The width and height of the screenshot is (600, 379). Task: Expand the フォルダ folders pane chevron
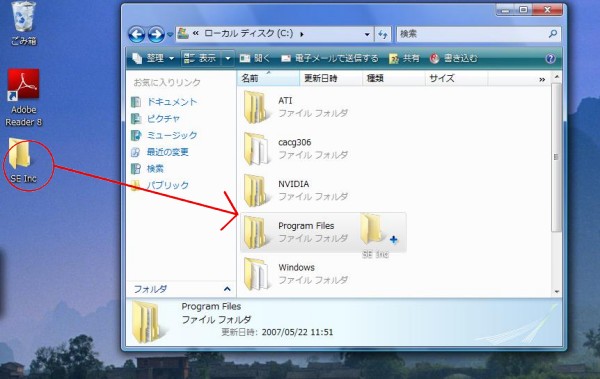click(x=227, y=289)
